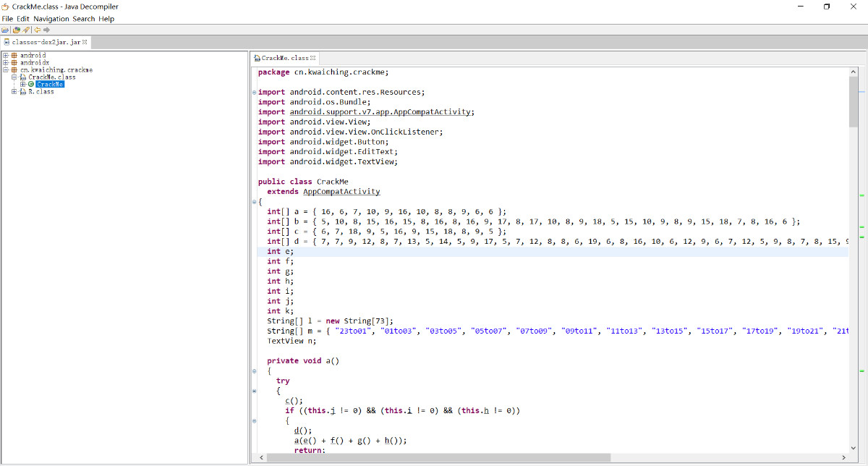Screen dimensions: 868x466
Task: Click 'import android.widget.TextView;' line
Action: point(328,161)
